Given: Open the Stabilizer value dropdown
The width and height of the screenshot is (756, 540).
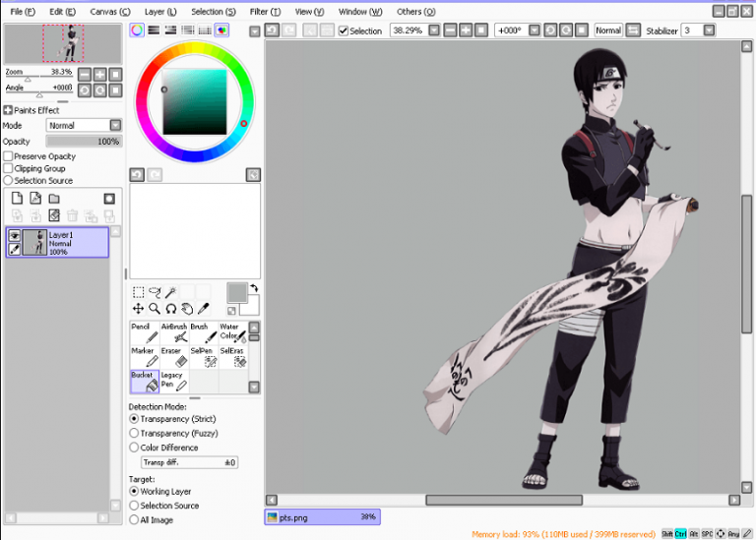Looking at the screenshot, I should [709, 30].
